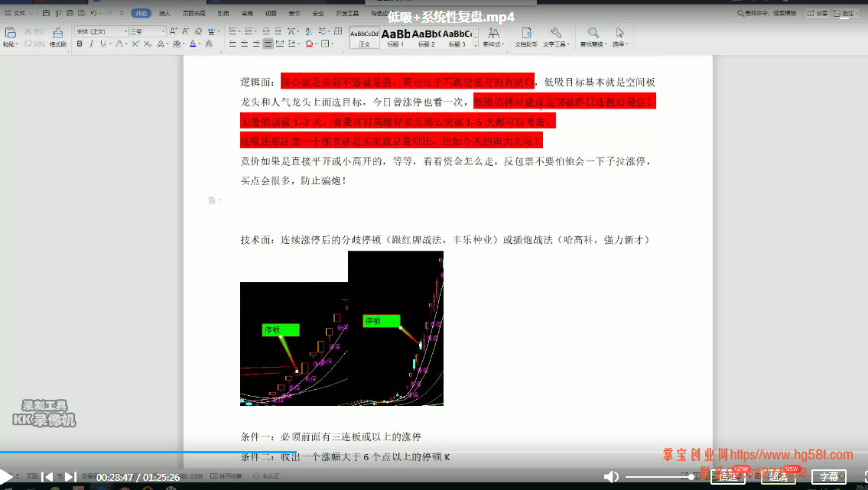Click the increase indent icon
Viewport: 868px width, 490px height.
click(278, 31)
